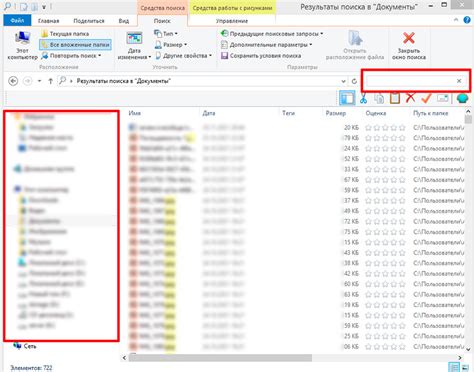The height and width of the screenshot is (372, 474).
Task: Clear the search box with X
Action: (x=459, y=81)
